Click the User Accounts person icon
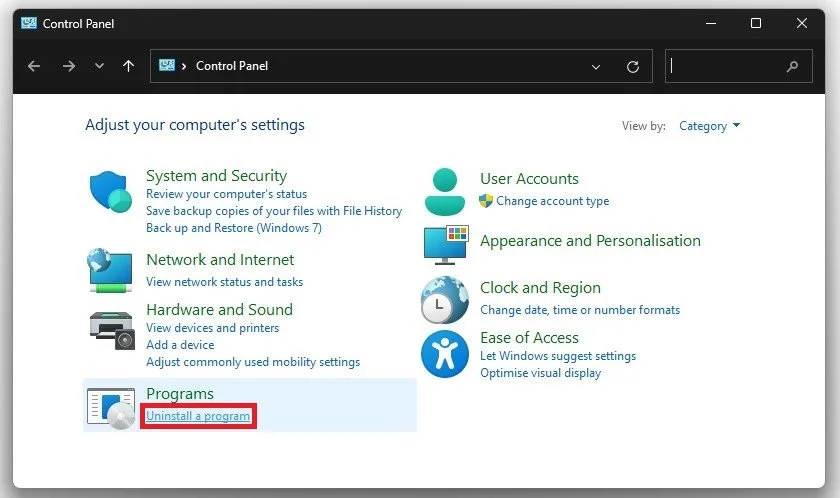This screenshot has width=840, height=498. pyautogui.click(x=445, y=192)
